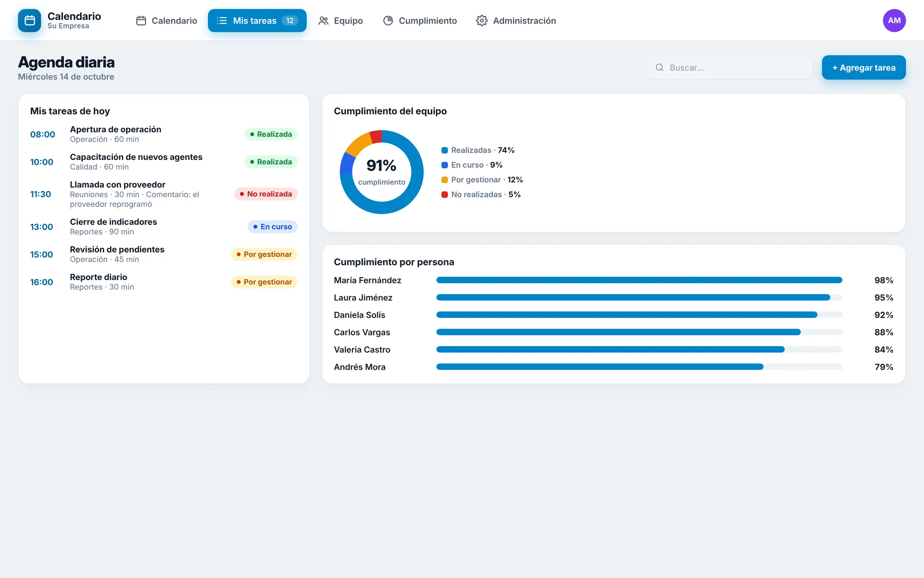Image resolution: width=924 pixels, height=578 pixels.
Task: Click the list icon in Mis tareas
Action: 222,20
